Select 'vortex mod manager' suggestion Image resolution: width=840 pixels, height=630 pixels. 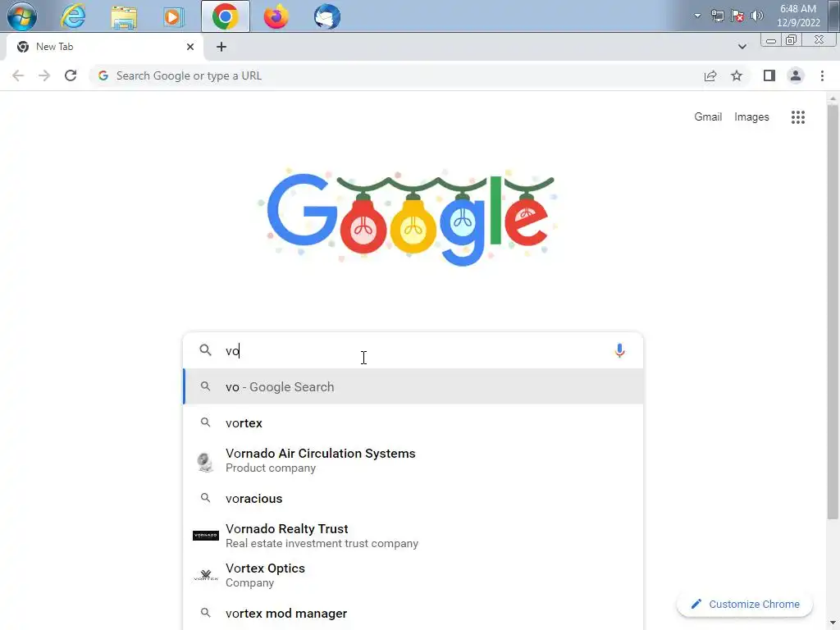click(x=413, y=614)
